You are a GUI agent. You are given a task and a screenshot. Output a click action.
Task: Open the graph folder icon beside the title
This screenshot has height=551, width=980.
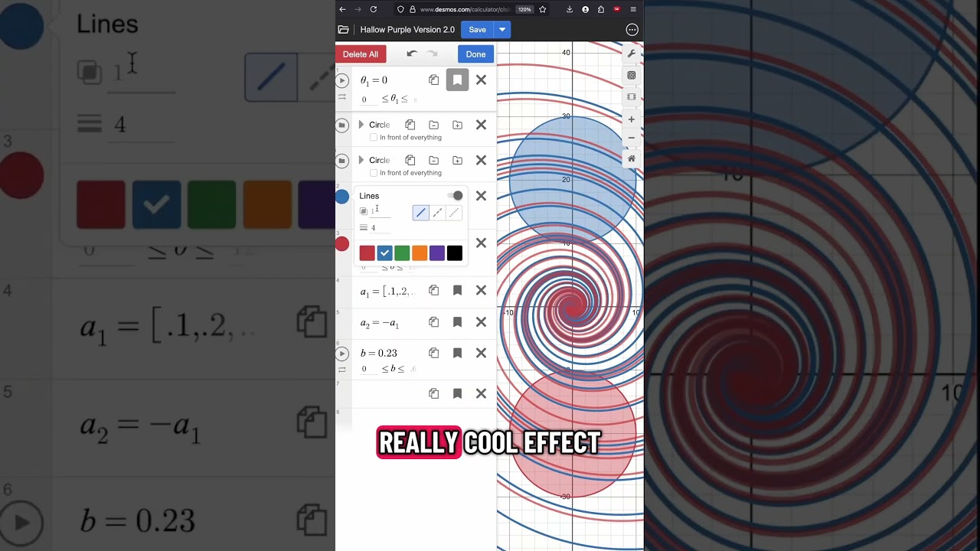(x=344, y=30)
